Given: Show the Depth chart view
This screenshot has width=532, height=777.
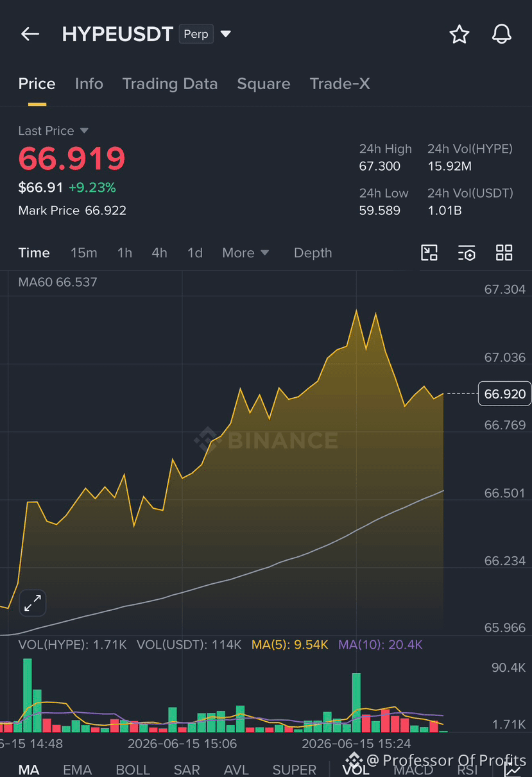Looking at the screenshot, I should pyautogui.click(x=313, y=253).
